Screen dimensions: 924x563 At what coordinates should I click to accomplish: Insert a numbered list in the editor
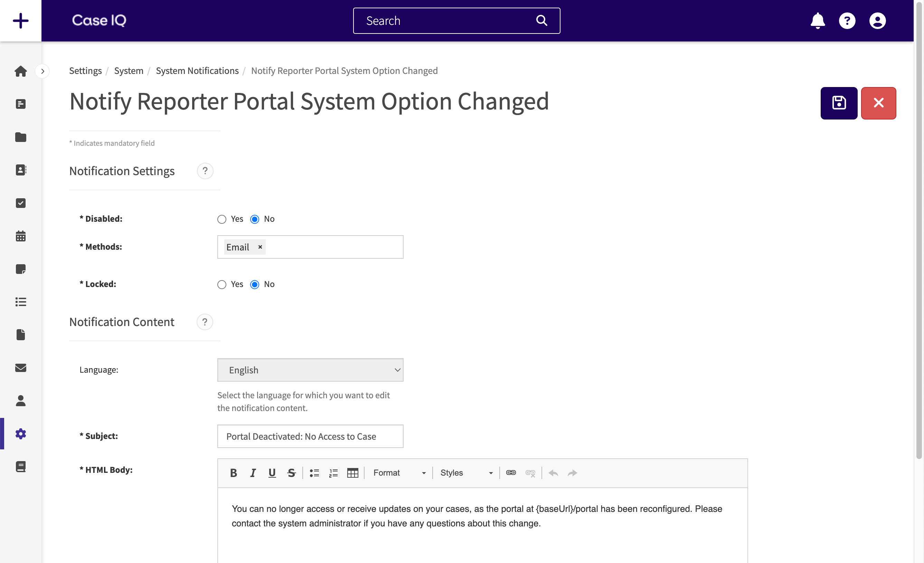(x=333, y=473)
